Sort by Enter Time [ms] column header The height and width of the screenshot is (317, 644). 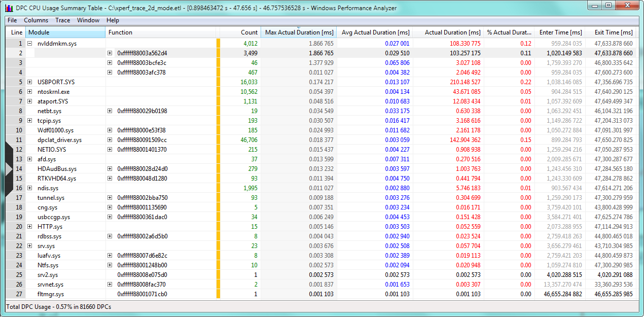click(x=560, y=32)
